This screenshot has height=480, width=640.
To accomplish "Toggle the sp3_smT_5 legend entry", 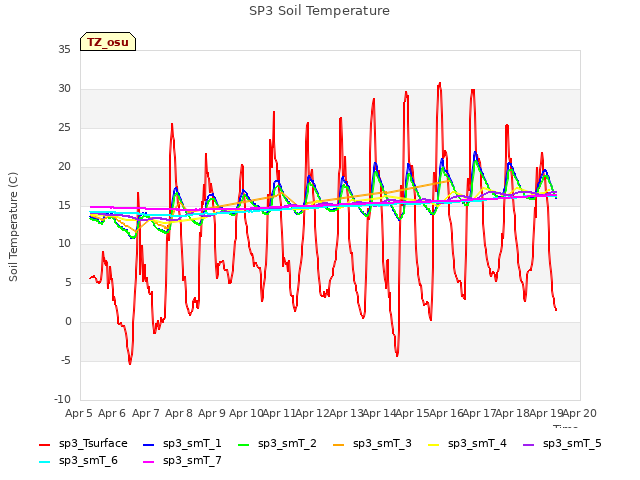I will (x=562, y=444).
